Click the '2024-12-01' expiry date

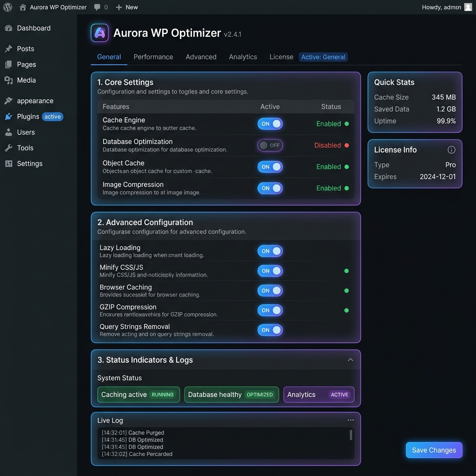437,177
